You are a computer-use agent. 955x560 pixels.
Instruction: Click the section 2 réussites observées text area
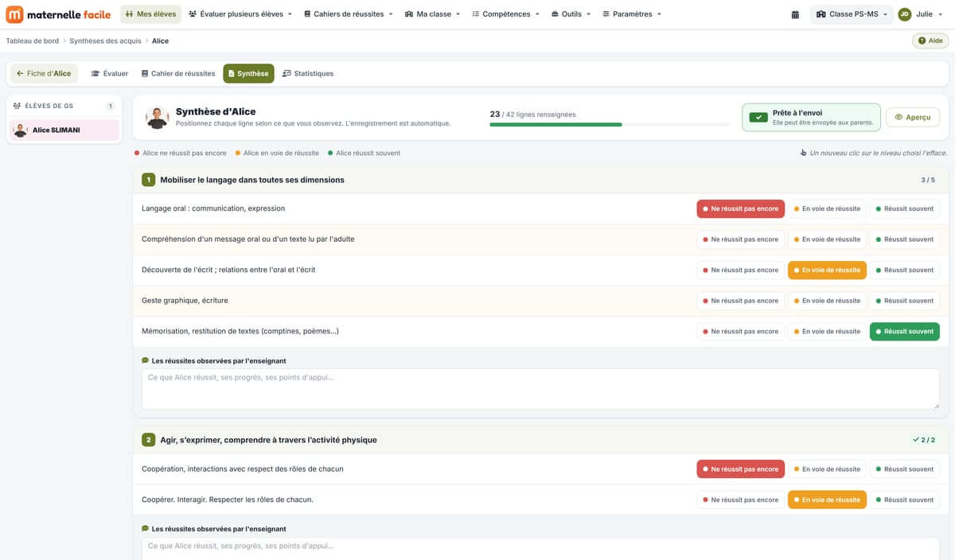pyautogui.click(x=541, y=547)
